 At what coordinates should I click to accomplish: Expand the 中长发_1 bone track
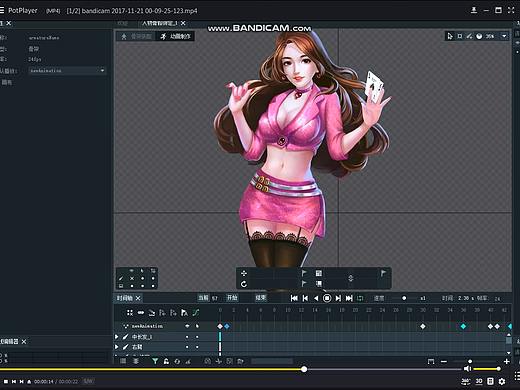click(x=117, y=337)
